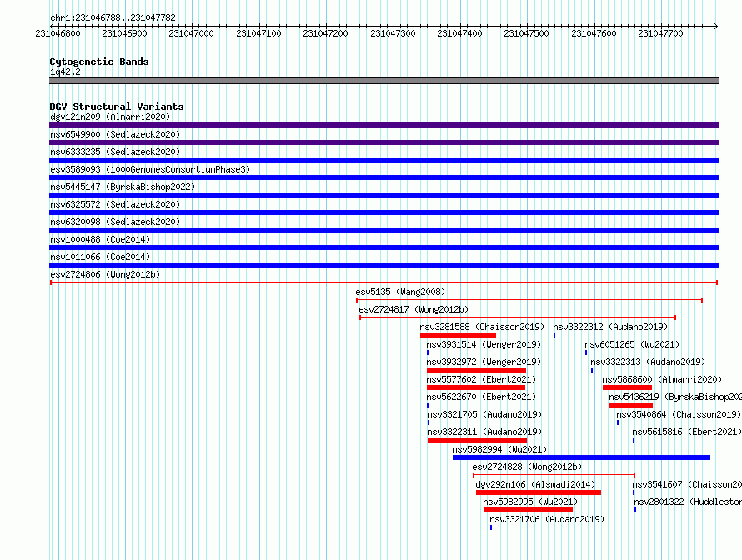Select the red dgv292n106 variant bar
Viewport: 742px width, 560px height.
coord(539,492)
